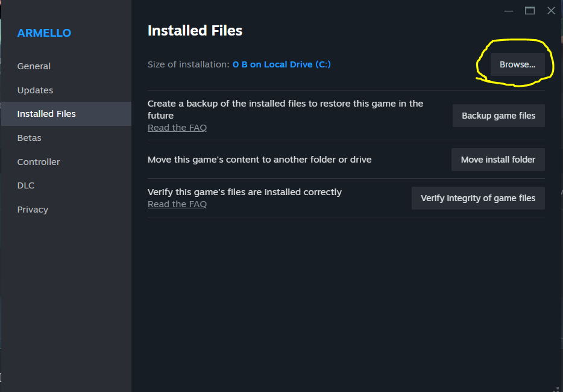Click 'Verify this game's files are installed correctly' text
Screen dimensions: 563x392
click(x=245, y=192)
